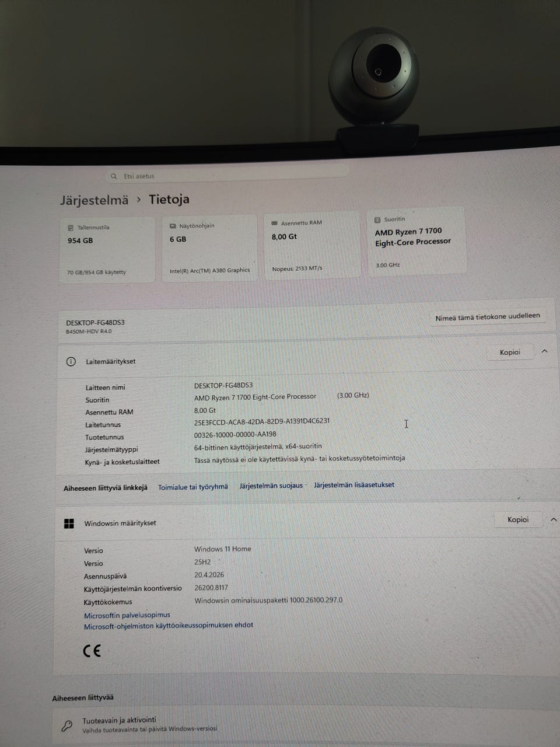Screen dimensions: 560x747
Task: Click 'Intel(R) Arc(TM) A380 Graphics' text
Action: click(209, 271)
